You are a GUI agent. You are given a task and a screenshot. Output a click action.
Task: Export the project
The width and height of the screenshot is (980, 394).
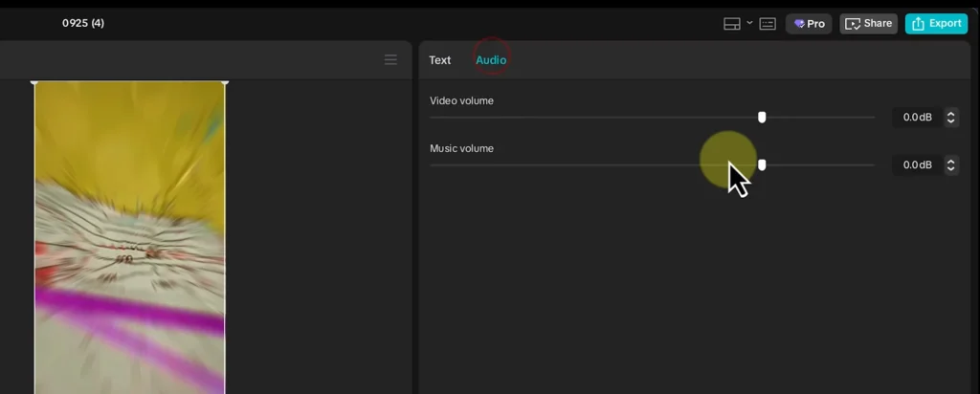click(x=936, y=24)
